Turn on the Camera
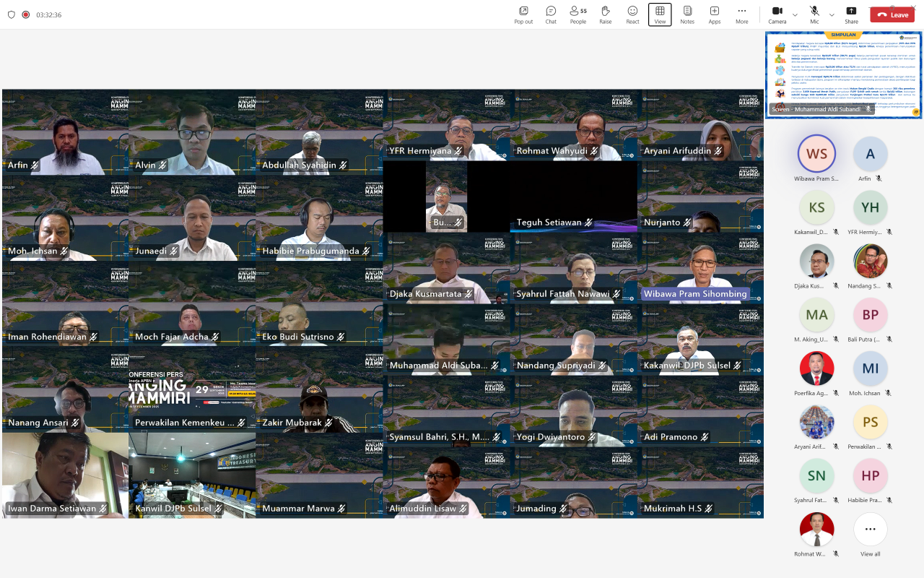 777,14
